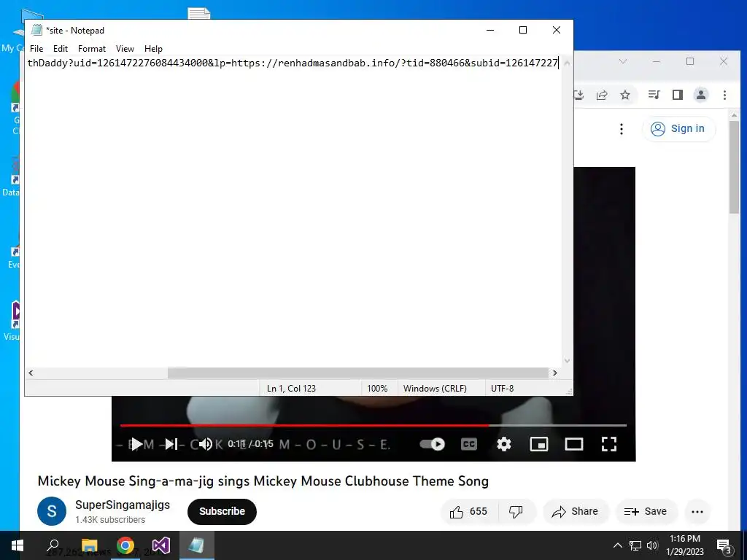Open Chrome's three-dot menu
The image size is (747, 560).
724,96
